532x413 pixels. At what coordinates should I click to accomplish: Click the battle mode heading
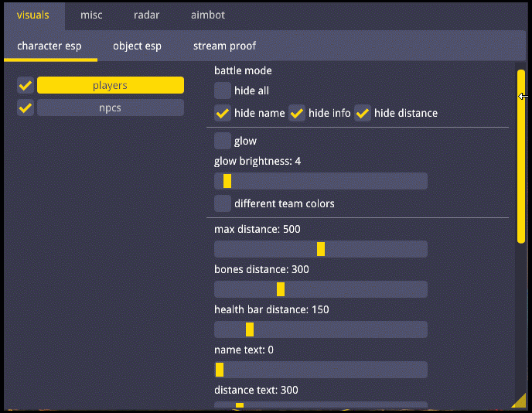tap(243, 70)
